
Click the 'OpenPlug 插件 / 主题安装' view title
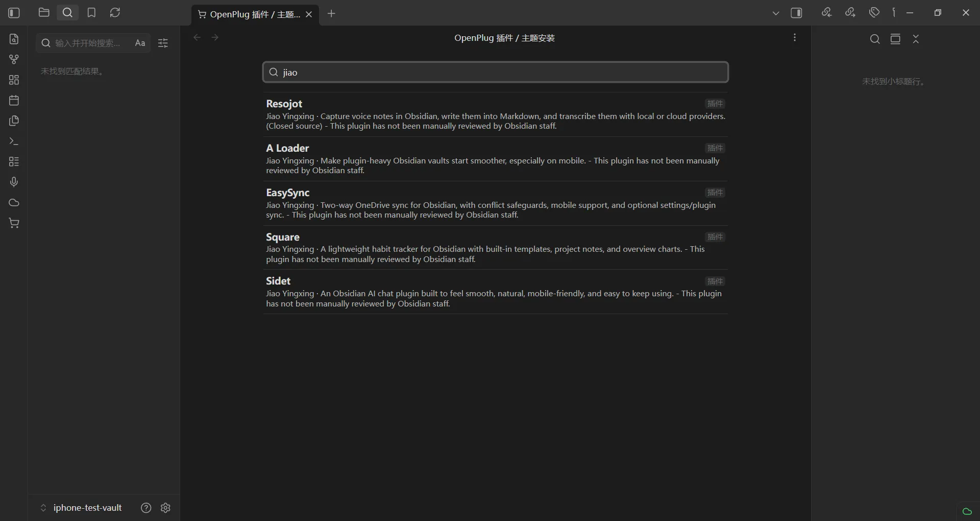[x=504, y=38]
